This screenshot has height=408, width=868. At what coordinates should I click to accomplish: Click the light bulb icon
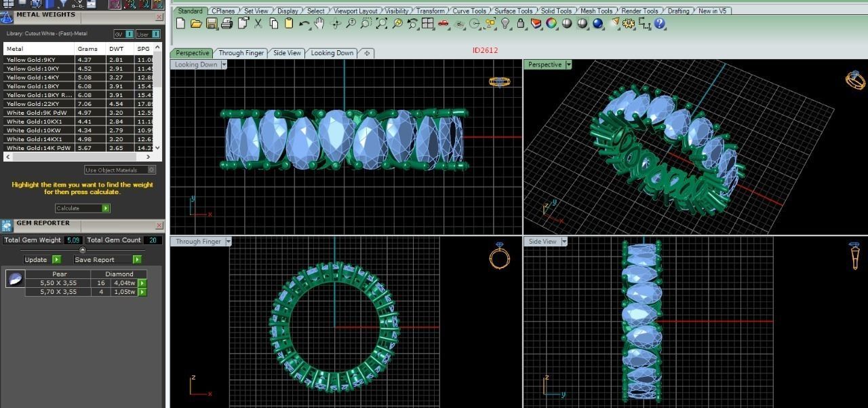pos(505,24)
